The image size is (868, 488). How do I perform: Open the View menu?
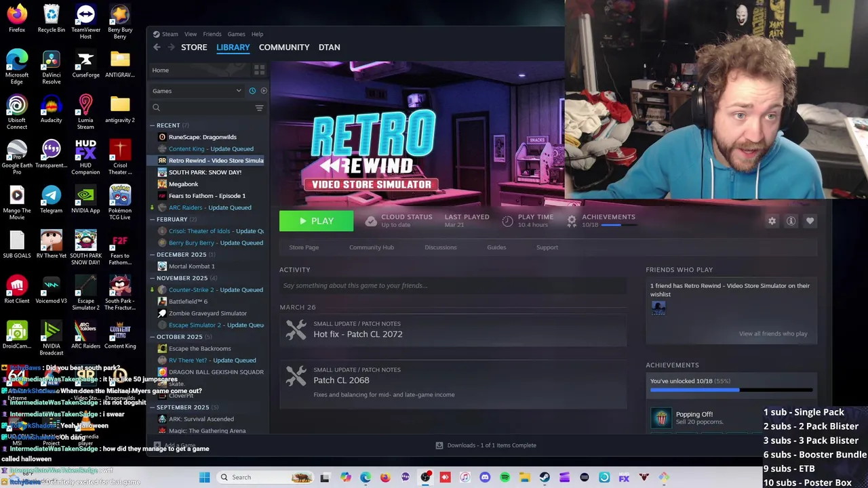(x=191, y=34)
